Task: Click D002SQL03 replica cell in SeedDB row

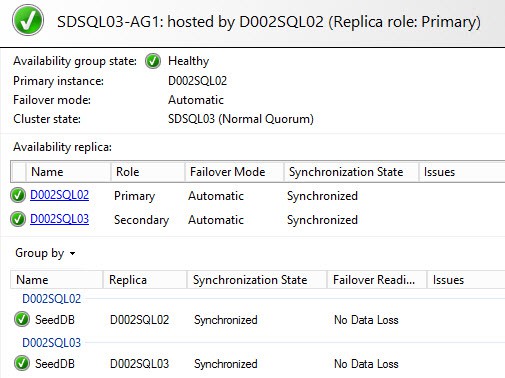Action: [140, 364]
